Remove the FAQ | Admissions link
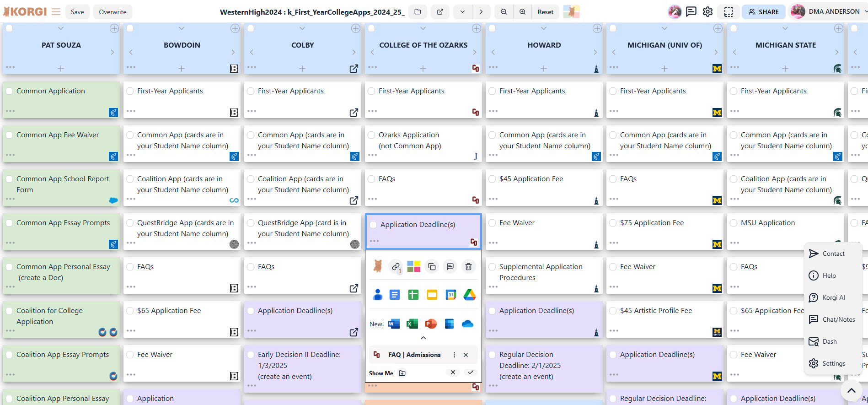Screen dimensions: 868x405 (466, 355)
